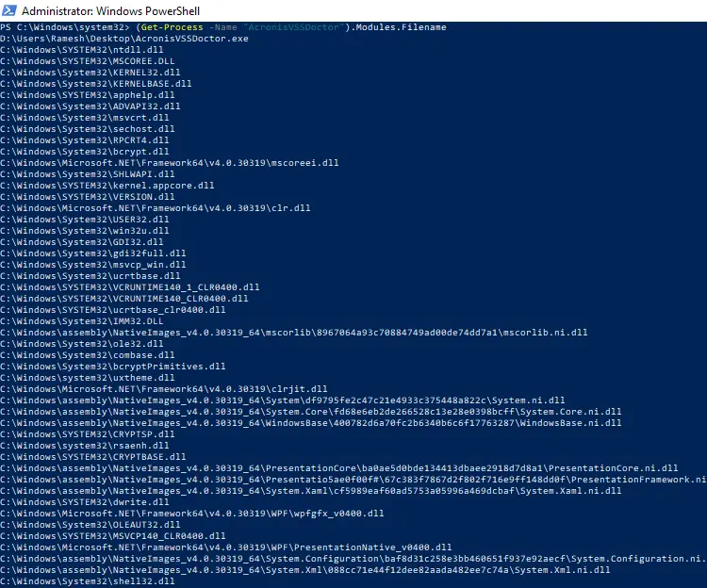This screenshot has width=707, height=588.
Task: Click the mscorlib.ni.dll native image line
Action: [294, 333]
